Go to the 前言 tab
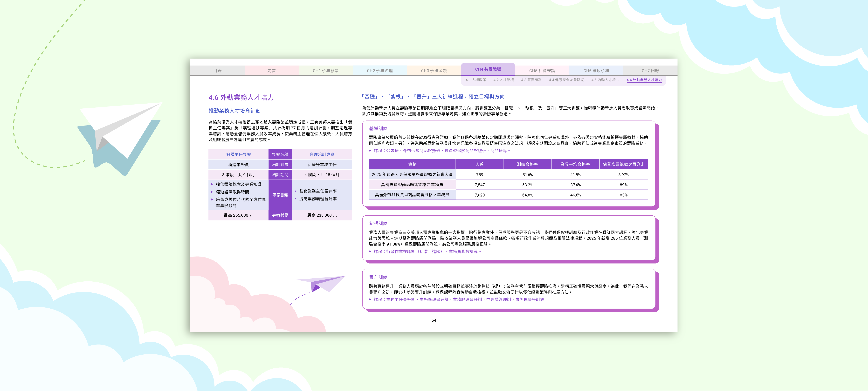 pyautogui.click(x=271, y=71)
